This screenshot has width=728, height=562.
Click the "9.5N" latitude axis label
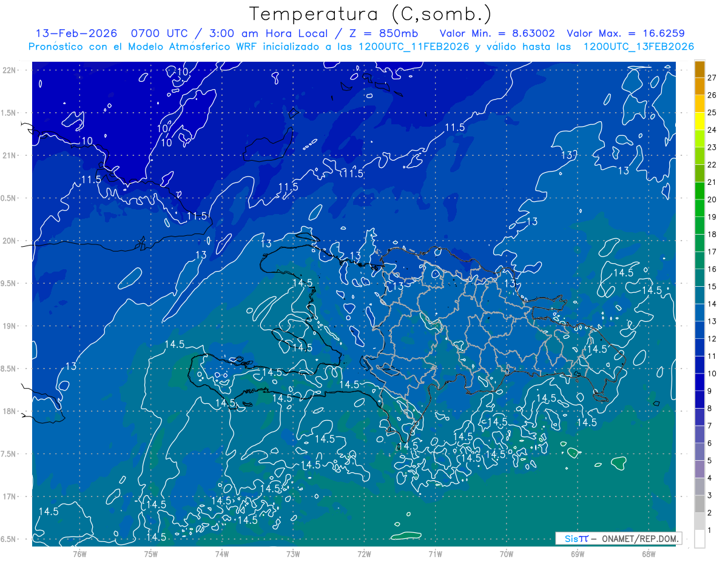coord(9,284)
